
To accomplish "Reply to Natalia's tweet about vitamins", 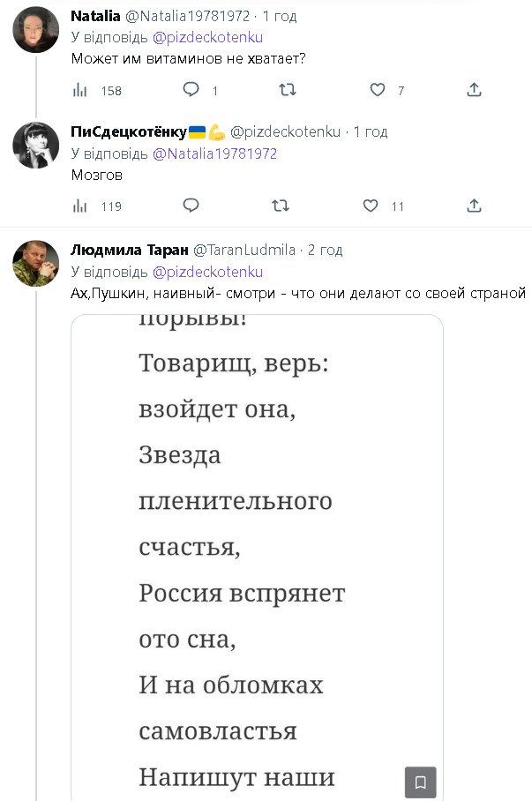I will click(x=191, y=90).
